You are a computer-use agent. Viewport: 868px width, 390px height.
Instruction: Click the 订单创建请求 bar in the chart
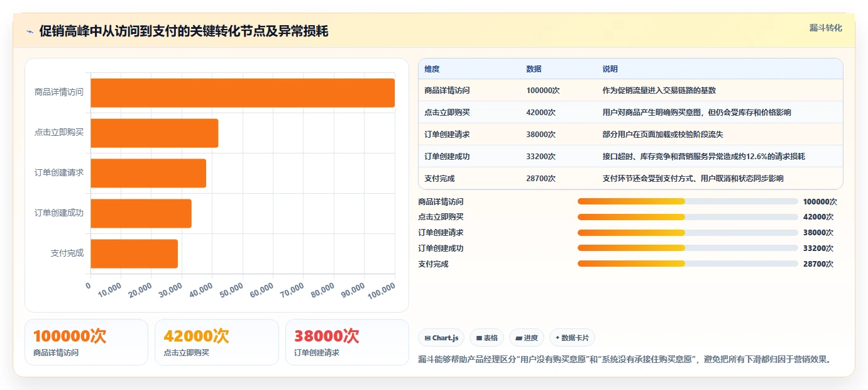(x=148, y=173)
